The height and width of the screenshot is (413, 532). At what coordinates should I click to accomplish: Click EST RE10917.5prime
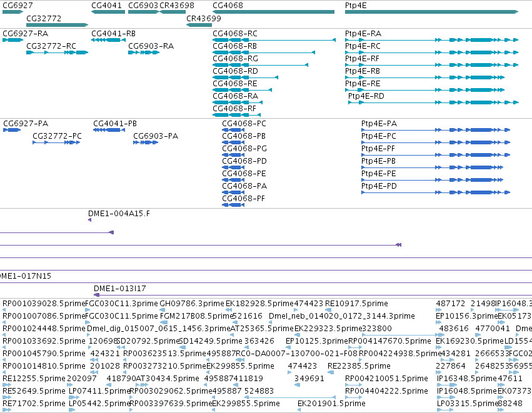(356, 304)
